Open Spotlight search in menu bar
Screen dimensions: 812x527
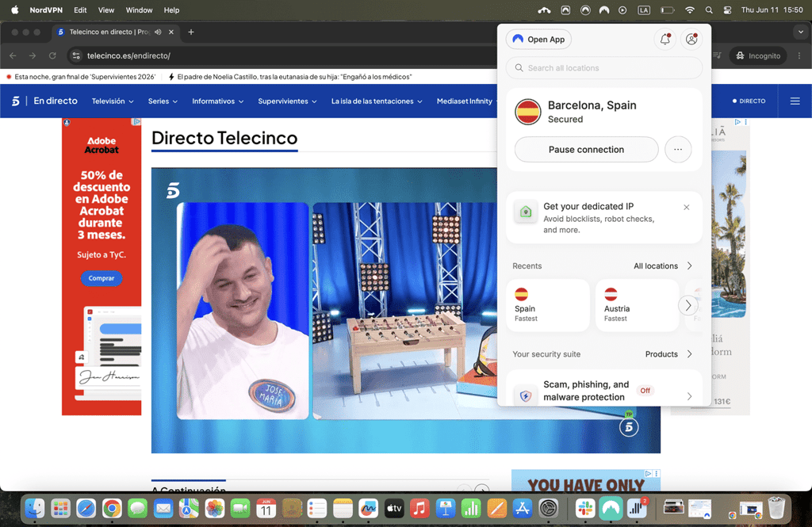tap(709, 10)
